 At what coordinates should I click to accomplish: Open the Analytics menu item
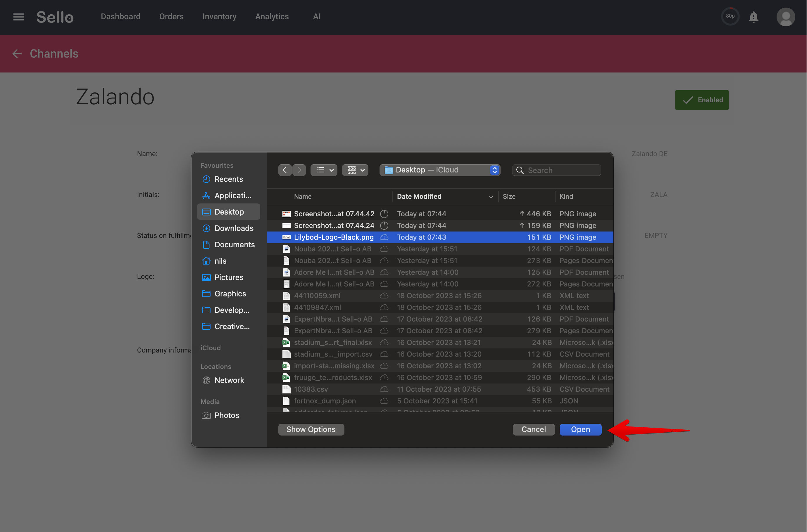click(272, 17)
